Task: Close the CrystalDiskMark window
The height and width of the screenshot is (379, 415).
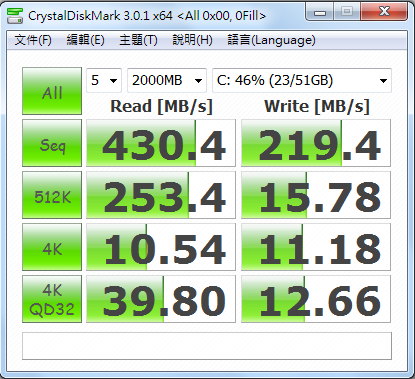Action: pos(384,12)
